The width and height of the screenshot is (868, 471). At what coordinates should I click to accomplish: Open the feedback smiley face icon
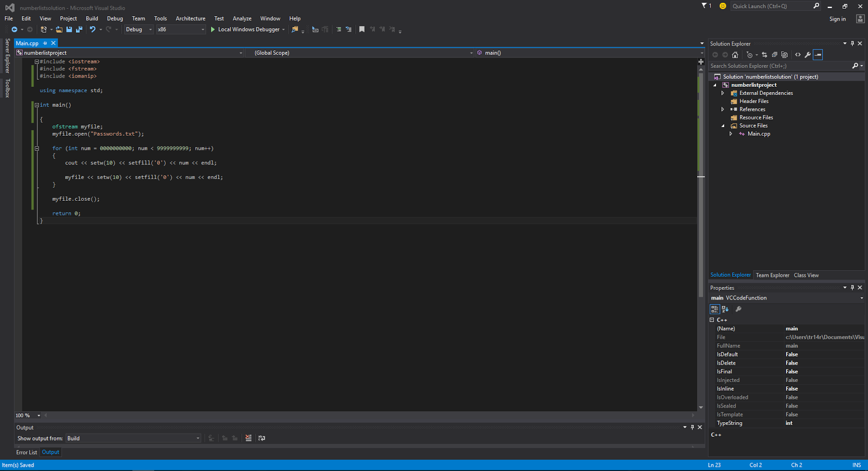[723, 6]
